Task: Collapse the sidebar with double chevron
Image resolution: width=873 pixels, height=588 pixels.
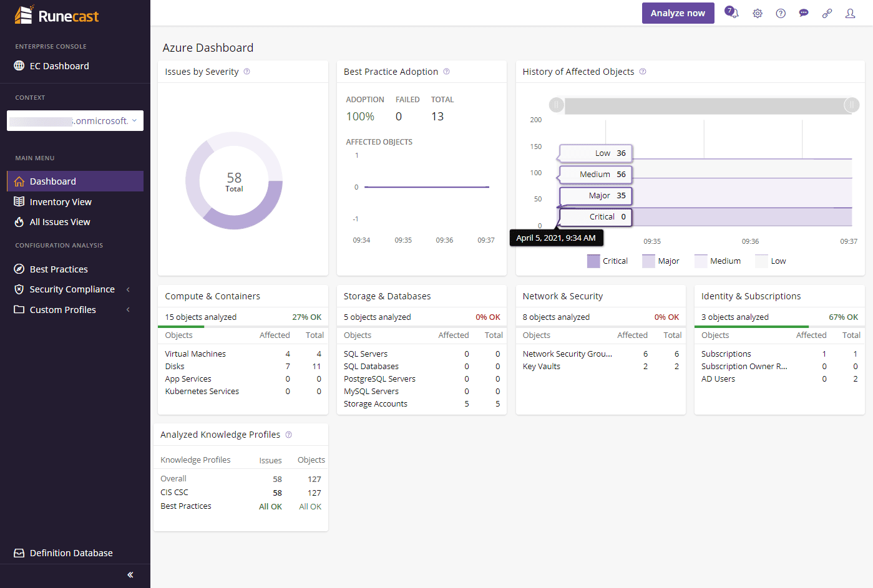Action: point(130,575)
